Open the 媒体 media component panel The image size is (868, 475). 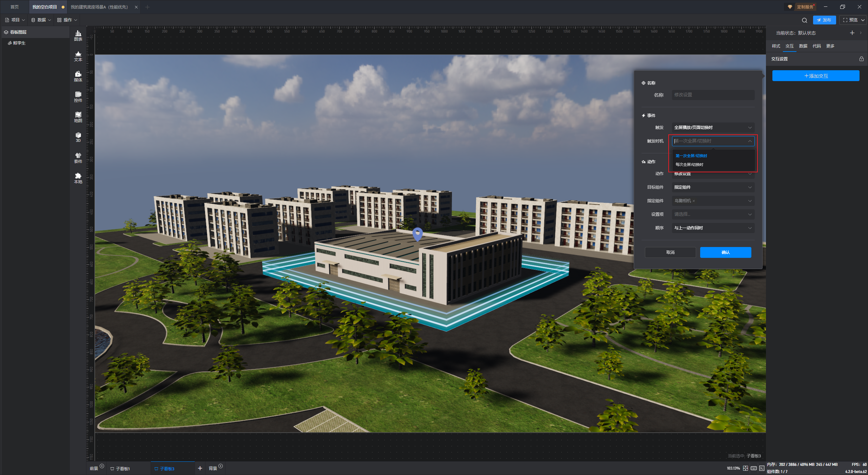(x=78, y=76)
